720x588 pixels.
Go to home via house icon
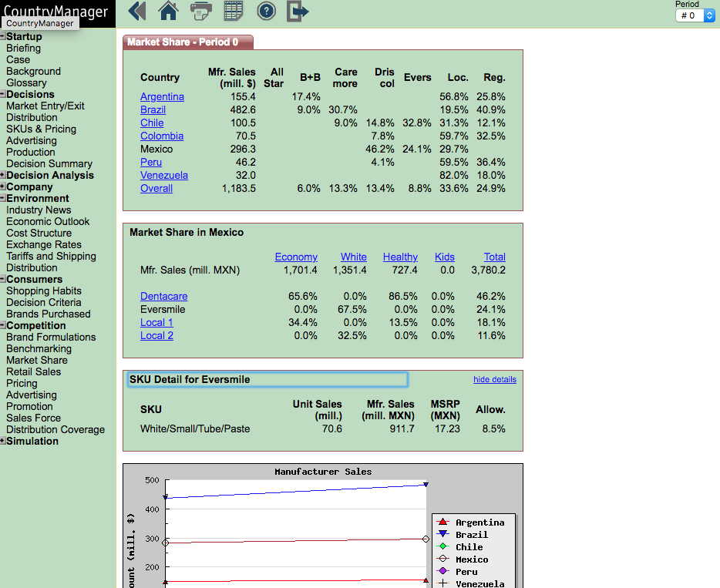(168, 11)
